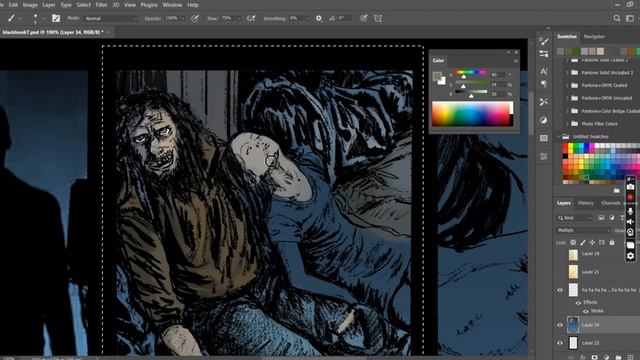Open Paragraph panel icon in dock
This screenshot has width=640, height=360.
pos(544,84)
